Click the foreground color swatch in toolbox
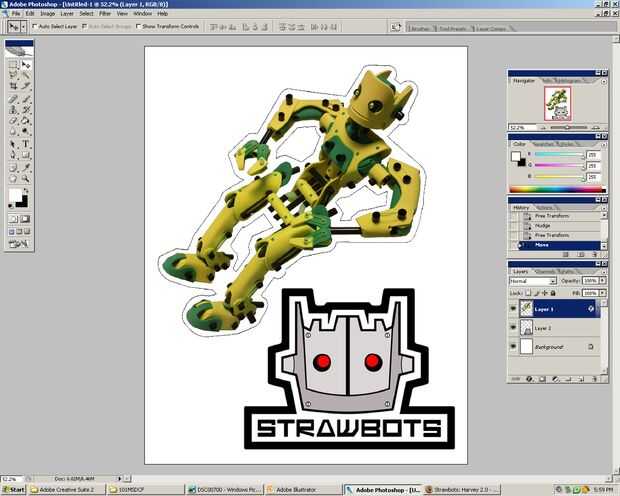The width and height of the screenshot is (620, 496). pyautogui.click(x=15, y=195)
